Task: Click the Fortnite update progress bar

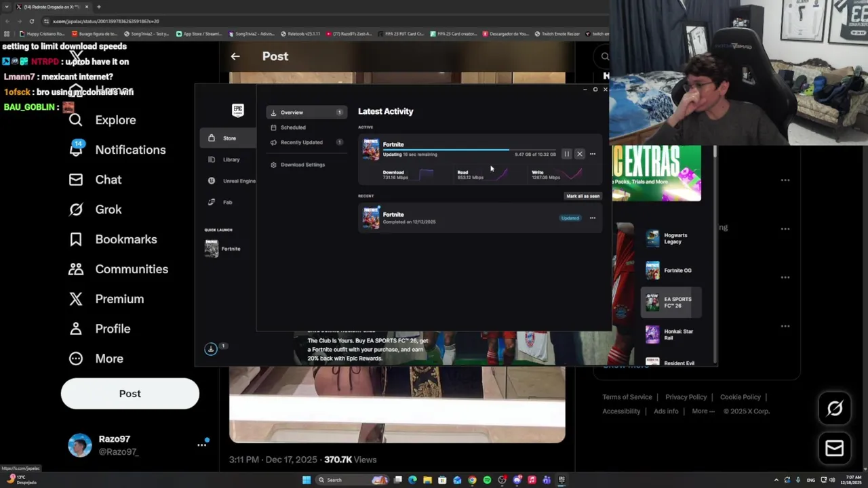Action: click(469, 149)
